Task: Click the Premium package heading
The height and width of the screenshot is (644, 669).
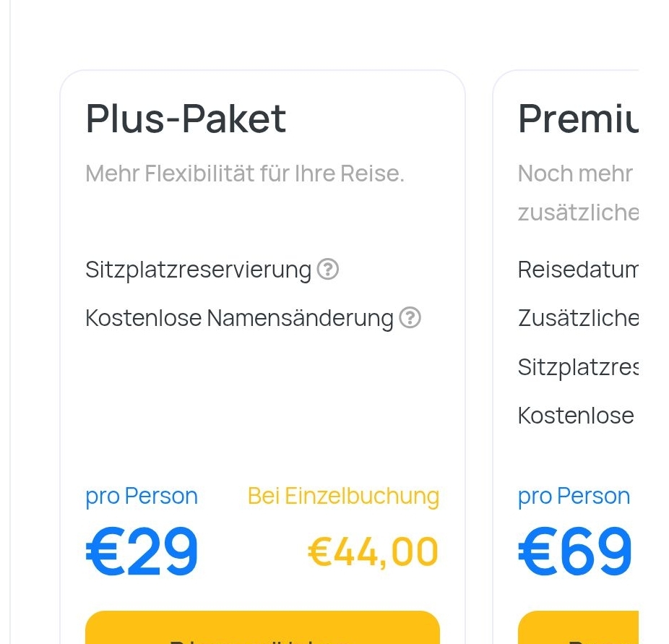Action: [578, 119]
